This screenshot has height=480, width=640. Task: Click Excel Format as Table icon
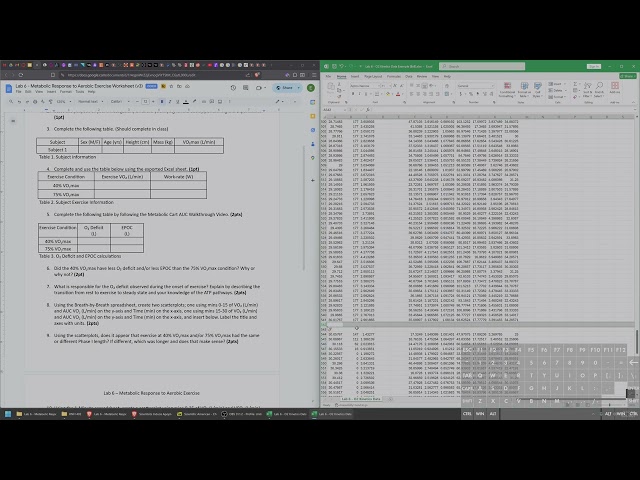(524, 89)
